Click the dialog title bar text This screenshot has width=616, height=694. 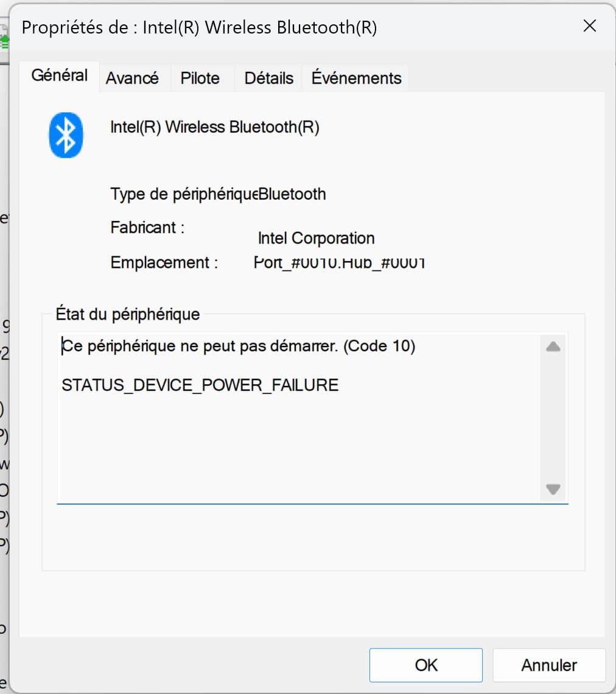point(199,28)
